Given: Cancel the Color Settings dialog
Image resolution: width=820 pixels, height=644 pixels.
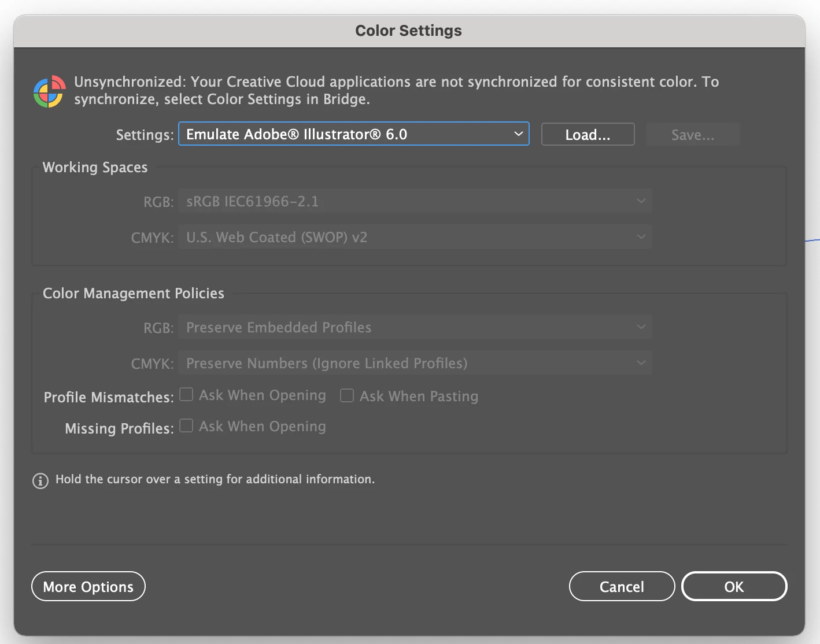Looking at the screenshot, I should point(622,587).
